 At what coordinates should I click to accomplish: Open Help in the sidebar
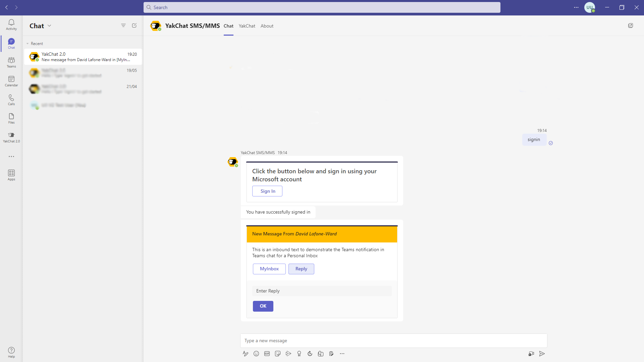pyautogui.click(x=11, y=352)
